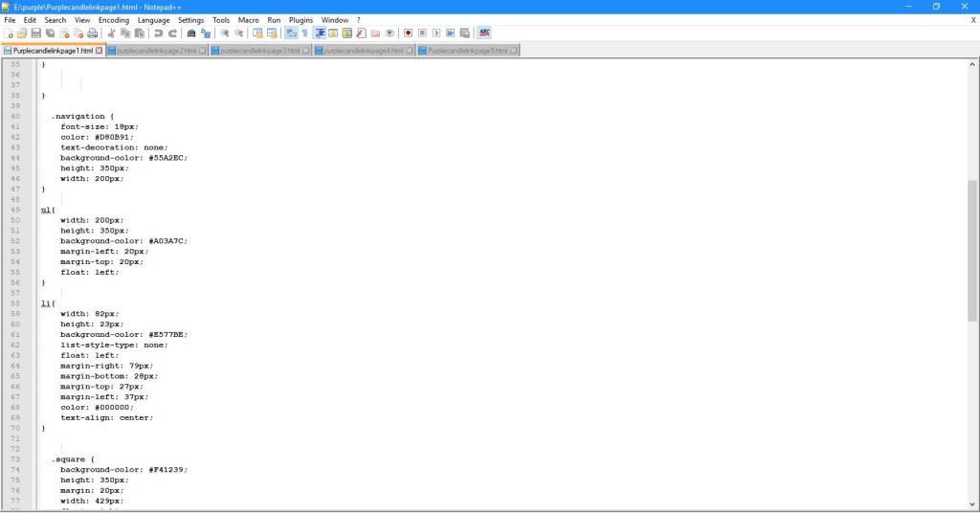Toggle word wrap in toolbar
The image size is (980, 513).
291,33
